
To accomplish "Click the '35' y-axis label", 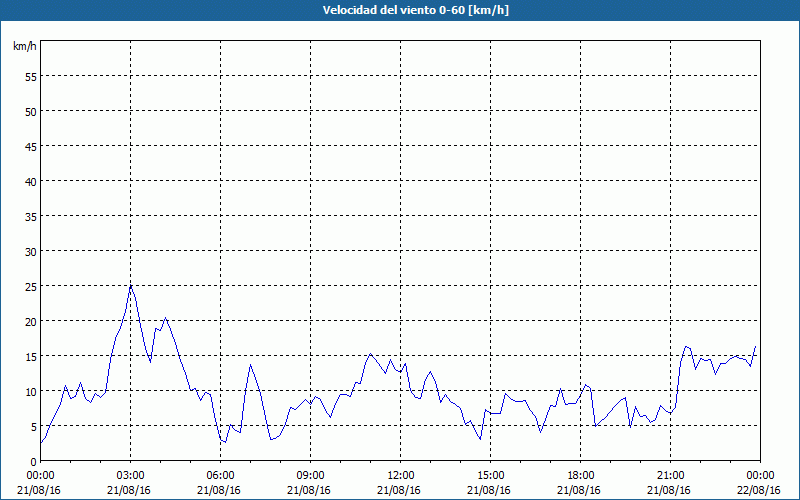I will (x=31, y=217).
